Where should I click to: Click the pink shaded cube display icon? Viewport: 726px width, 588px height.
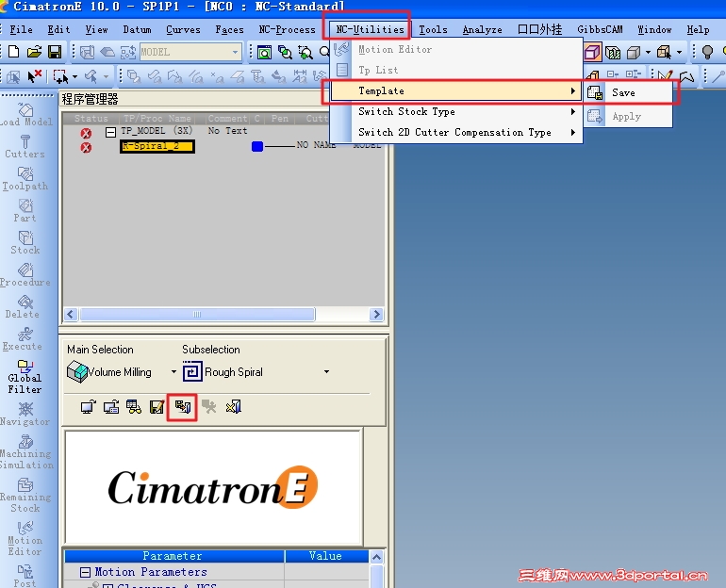pyautogui.click(x=592, y=52)
